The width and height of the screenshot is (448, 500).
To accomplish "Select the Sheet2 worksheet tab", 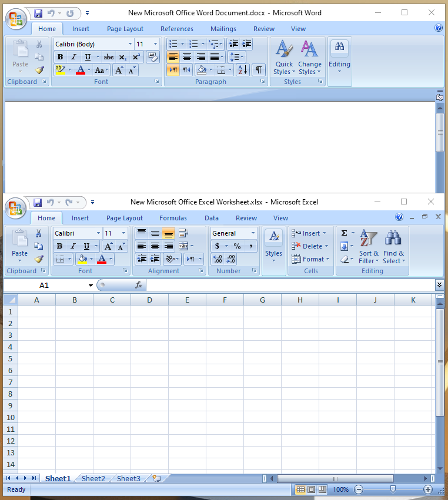I will tap(93, 478).
